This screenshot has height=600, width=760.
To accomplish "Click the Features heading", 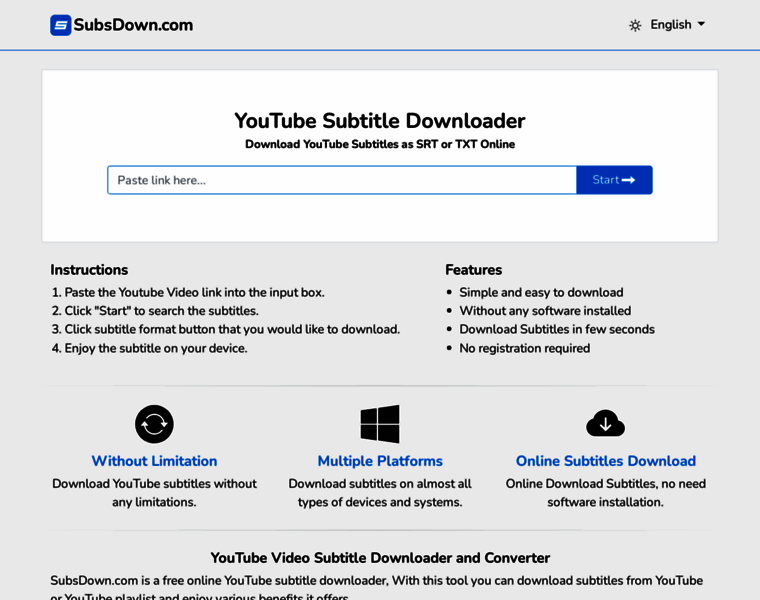I will point(473,270).
